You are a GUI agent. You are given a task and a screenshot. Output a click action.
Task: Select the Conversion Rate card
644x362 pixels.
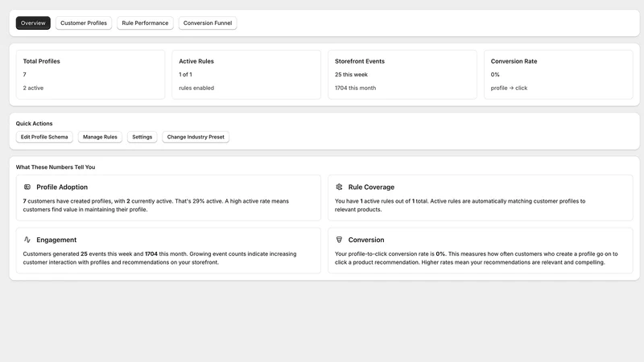(x=559, y=75)
